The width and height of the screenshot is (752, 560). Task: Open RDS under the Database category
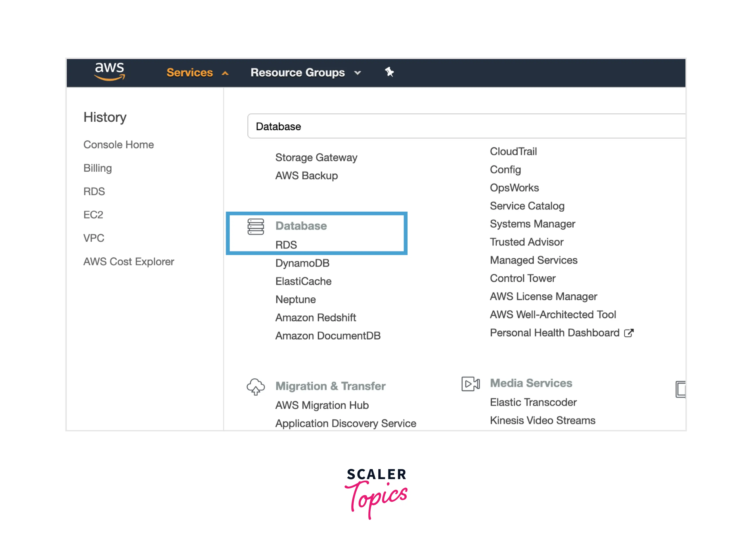286,245
